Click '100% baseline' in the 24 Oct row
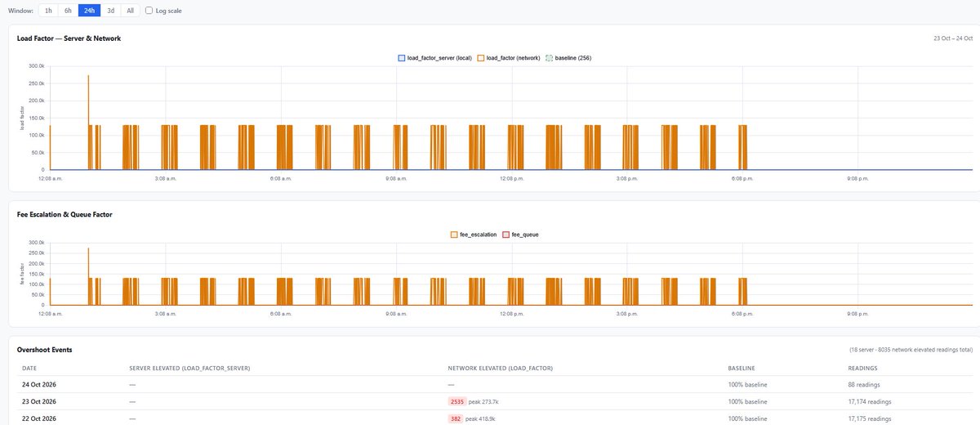The height and width of the screenshot is (425, 980). [747, 384]
